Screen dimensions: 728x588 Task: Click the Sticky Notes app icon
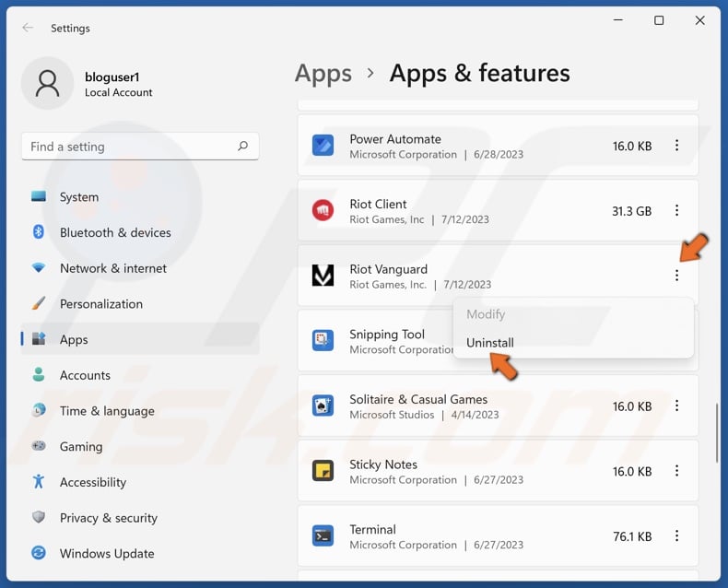(323, 471)
